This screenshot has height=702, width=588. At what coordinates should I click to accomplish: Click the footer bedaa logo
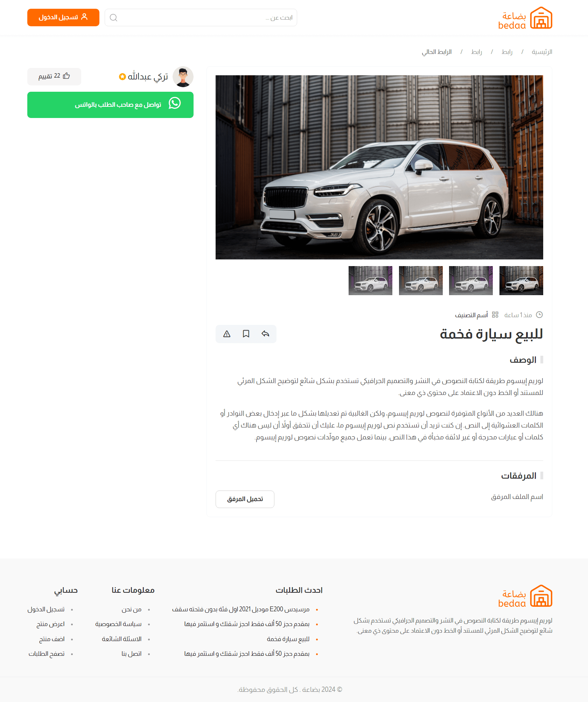coord(525,596)
